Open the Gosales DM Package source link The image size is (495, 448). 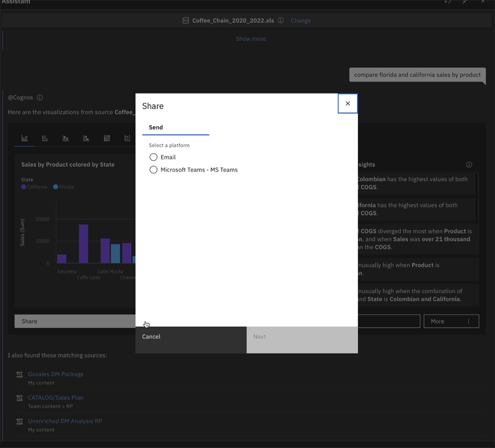pyautogui.click(x=56, y=374)
